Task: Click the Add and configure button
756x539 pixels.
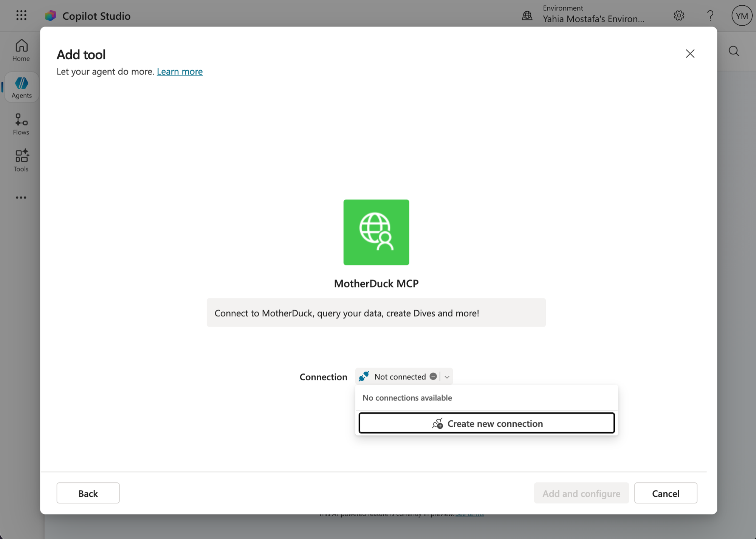Action: pyautogui.click(x=581, y=493)
